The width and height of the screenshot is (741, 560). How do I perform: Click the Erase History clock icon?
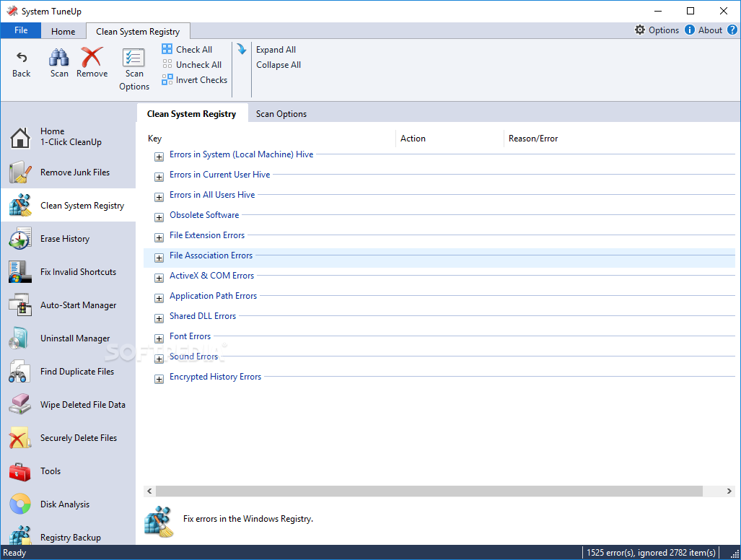20,238
